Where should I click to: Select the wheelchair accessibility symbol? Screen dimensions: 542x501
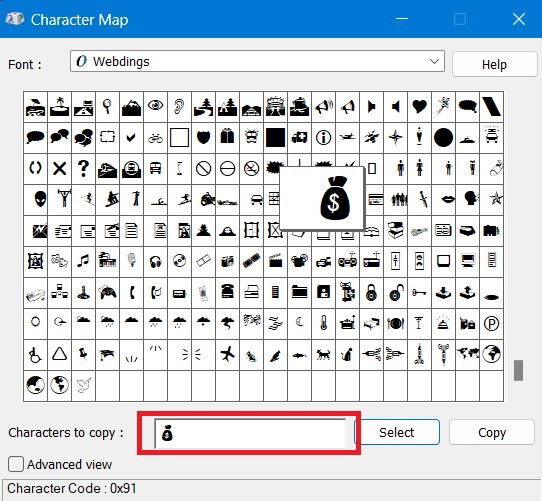[x=35, y=354]
